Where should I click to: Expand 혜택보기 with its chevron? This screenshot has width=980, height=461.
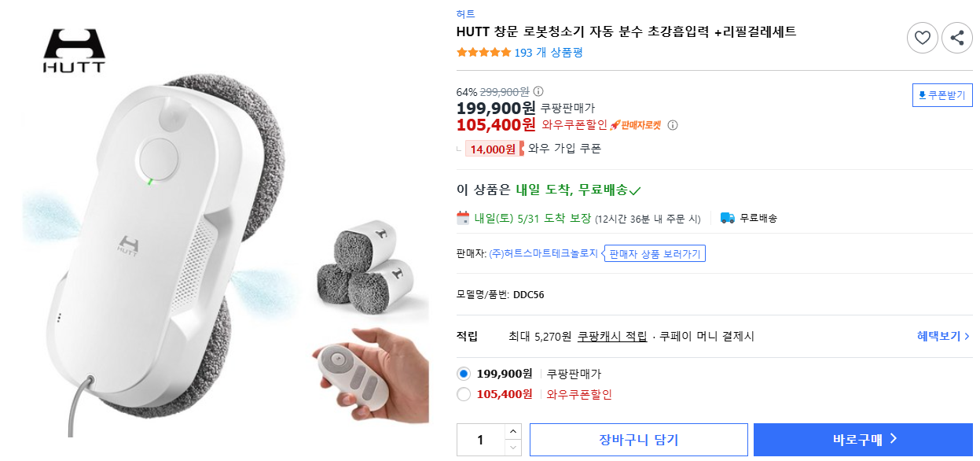click(943, 336)
